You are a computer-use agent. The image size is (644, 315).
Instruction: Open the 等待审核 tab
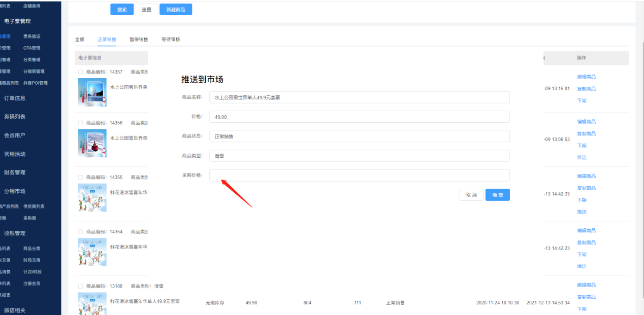tap(171, 40)
